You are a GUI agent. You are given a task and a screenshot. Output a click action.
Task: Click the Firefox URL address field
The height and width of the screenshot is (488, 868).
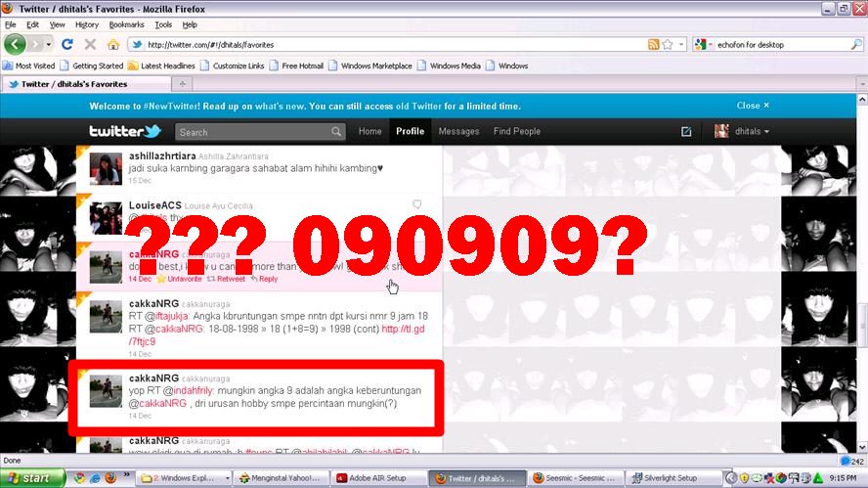coord(387,44)
